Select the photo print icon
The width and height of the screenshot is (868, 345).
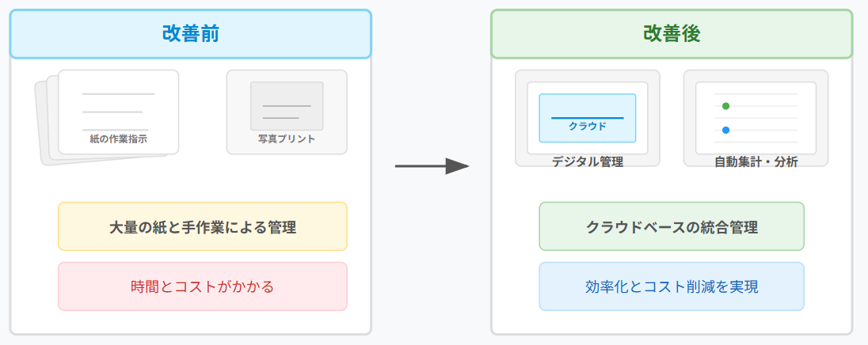tap(286, 112)
